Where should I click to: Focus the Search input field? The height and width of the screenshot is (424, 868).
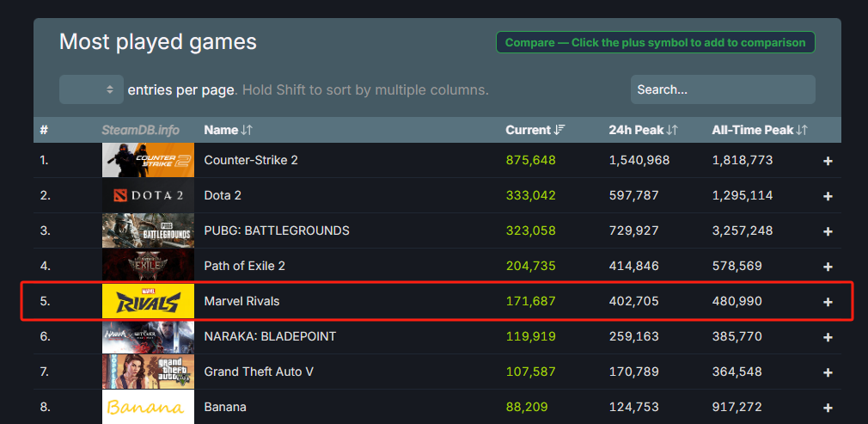pyautogui.click(x=722, y=89)
